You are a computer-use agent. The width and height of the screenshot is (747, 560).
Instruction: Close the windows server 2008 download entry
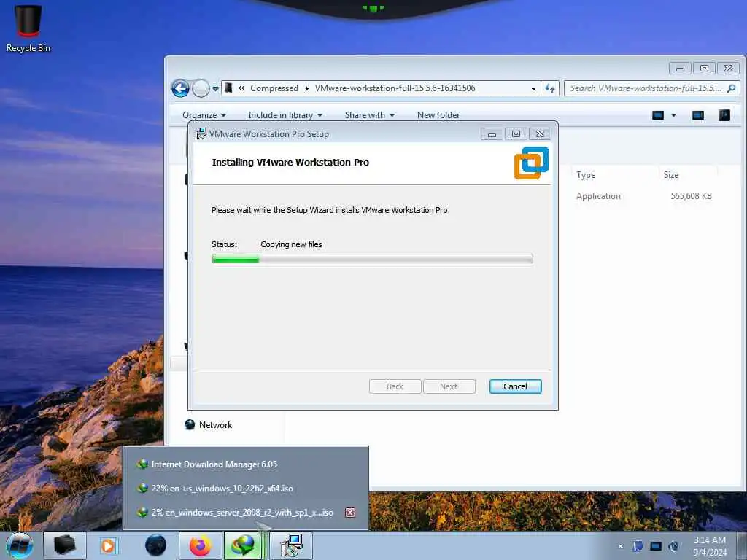(350, 513)
